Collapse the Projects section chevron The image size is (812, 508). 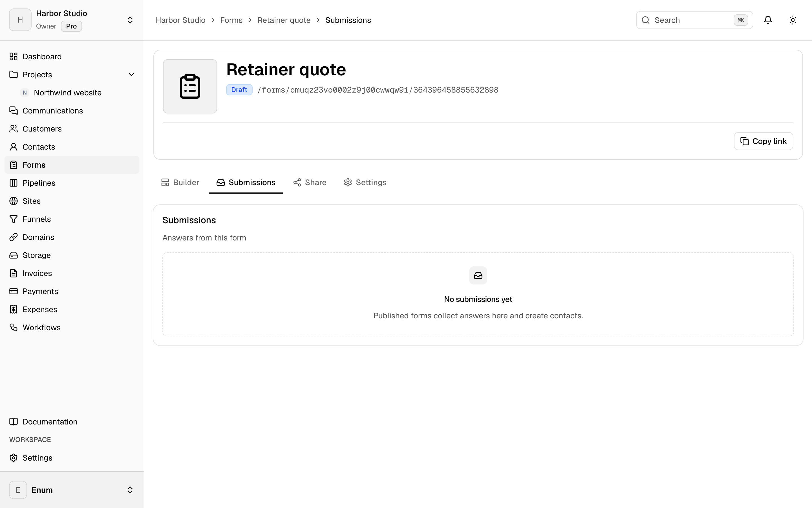(131, 75)
